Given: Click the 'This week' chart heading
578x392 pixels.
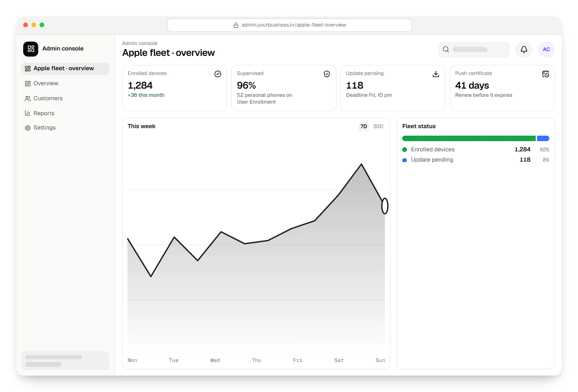Looking at the screenshot, I should tap(141, 126).
